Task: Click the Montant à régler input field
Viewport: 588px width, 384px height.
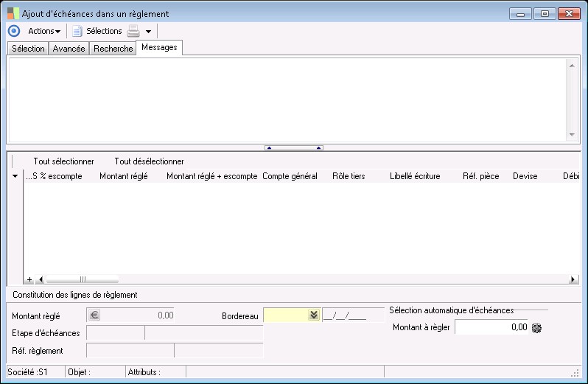Action: [x=491, y=327]
